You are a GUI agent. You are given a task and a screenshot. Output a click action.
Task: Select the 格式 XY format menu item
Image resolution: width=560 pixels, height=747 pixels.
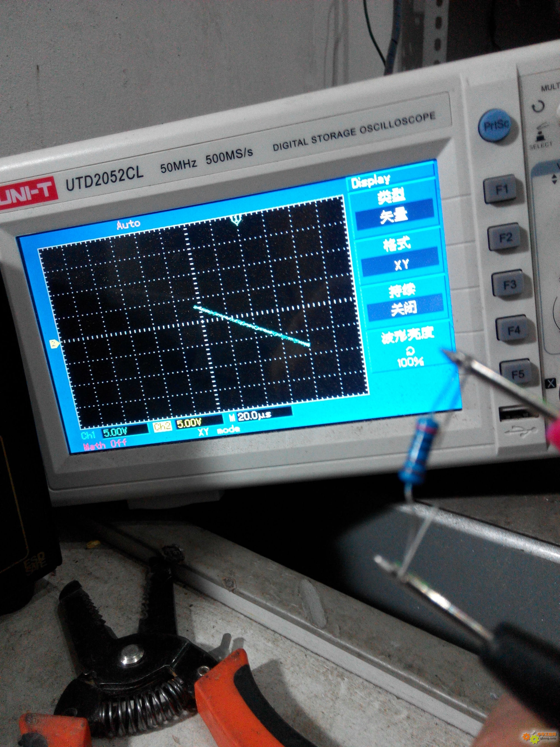coord(399,255)
